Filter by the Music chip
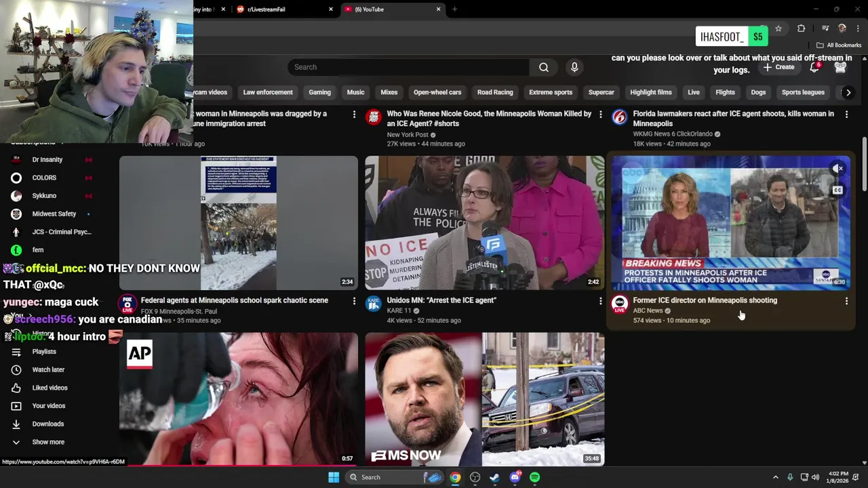The height and width of the screenshot is (488, 868). [355, 92]
